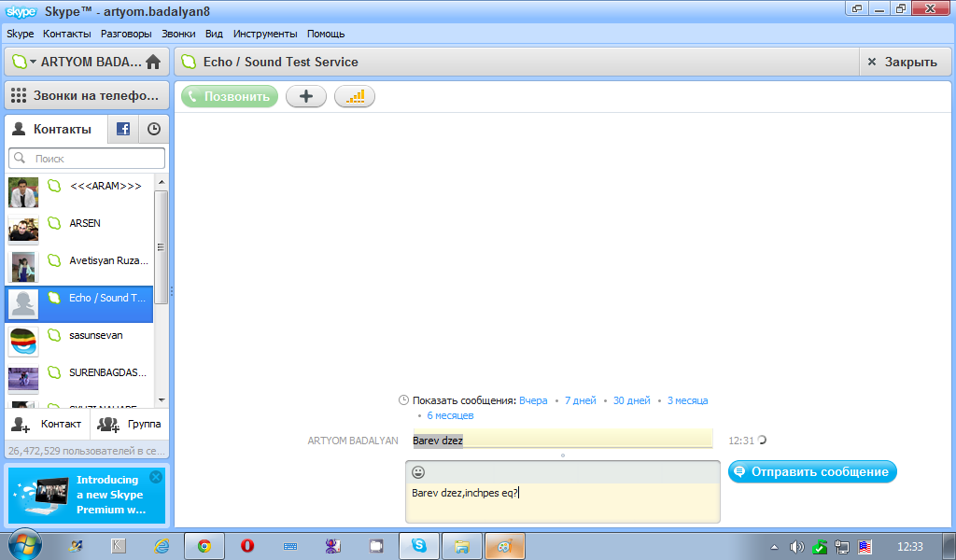Click the Echo / Sound Test default avatar

pyautogui.click(x=23, y=304)
